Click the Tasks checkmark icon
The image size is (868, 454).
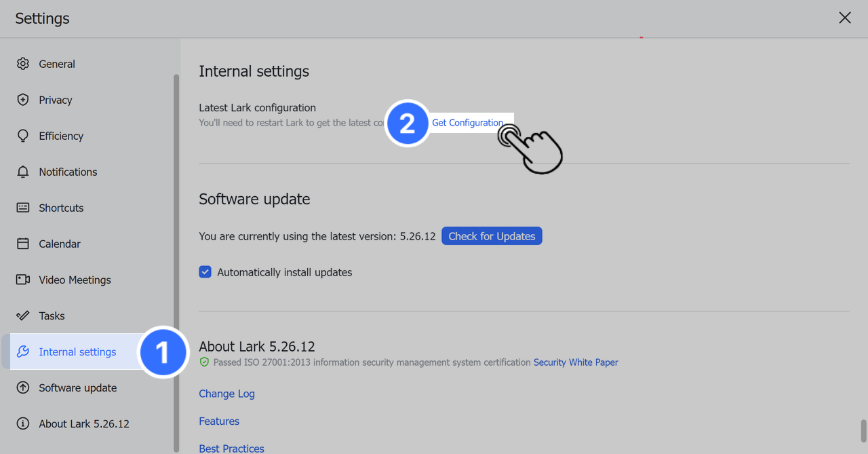(23, 316)
